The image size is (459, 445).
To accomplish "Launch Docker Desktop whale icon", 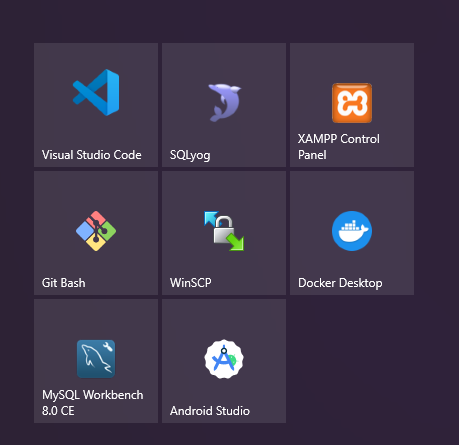I will tap(352, 231).
